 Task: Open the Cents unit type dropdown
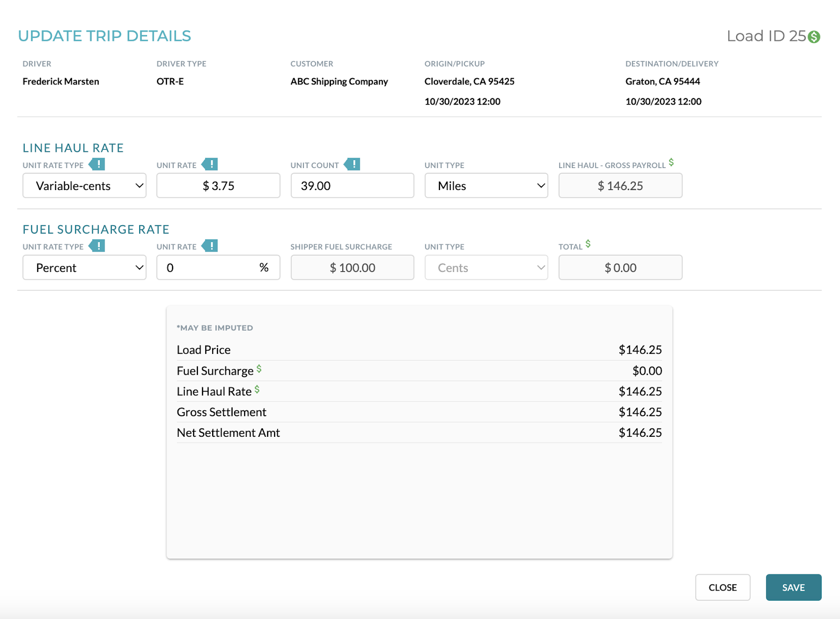[486, 267]
